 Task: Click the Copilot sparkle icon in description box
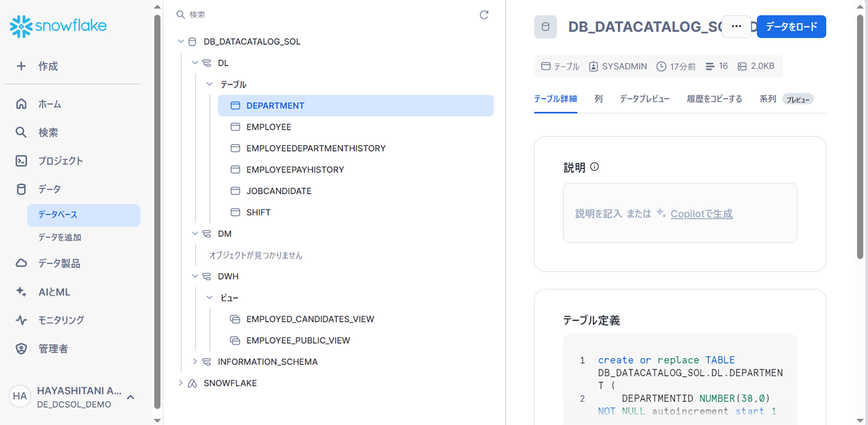[x=661, y=213]
